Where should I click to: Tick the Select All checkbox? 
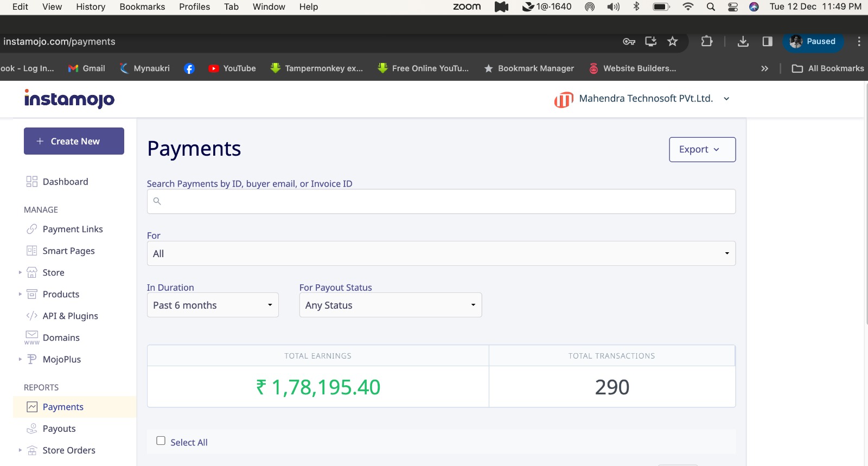tap(161, 441)
